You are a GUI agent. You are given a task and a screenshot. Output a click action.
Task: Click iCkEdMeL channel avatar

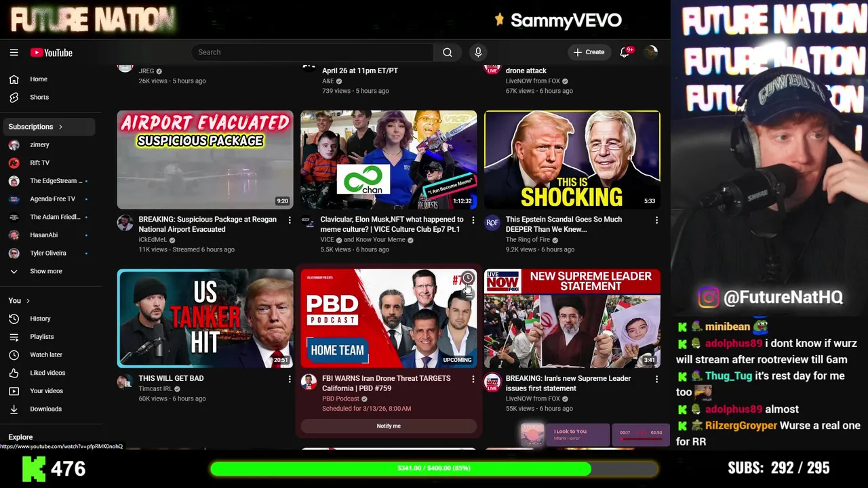125,222
